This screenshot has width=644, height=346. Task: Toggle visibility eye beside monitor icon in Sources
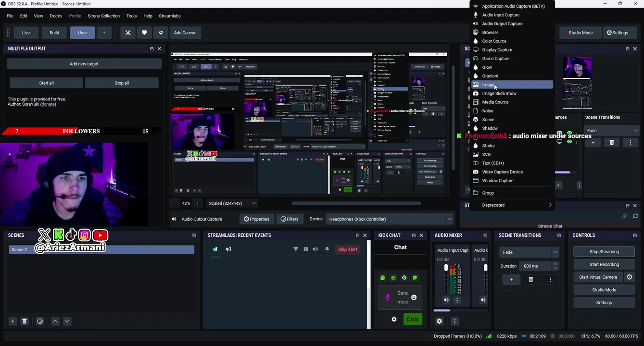click(569, 142)
